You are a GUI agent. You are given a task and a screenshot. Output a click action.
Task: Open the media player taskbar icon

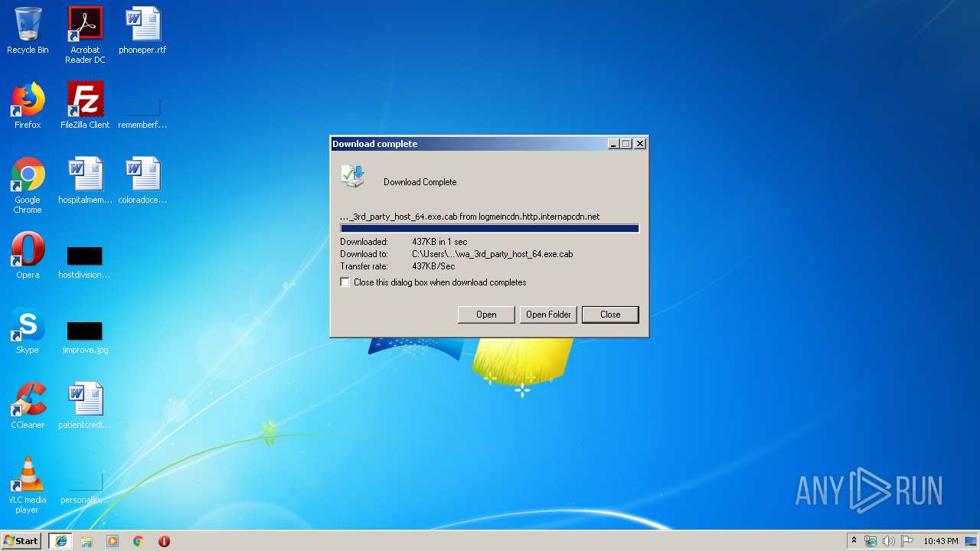pos(113,541)
